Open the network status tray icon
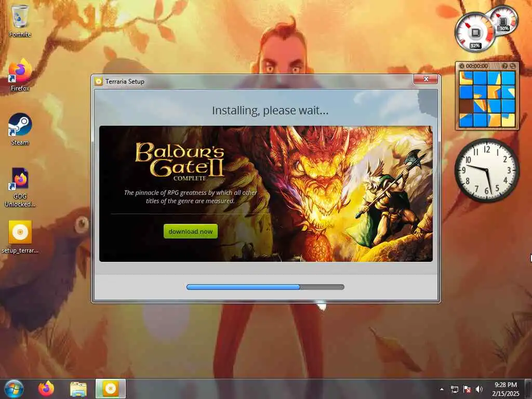Screen dimensions: 532x399 (x=454, y=390)
